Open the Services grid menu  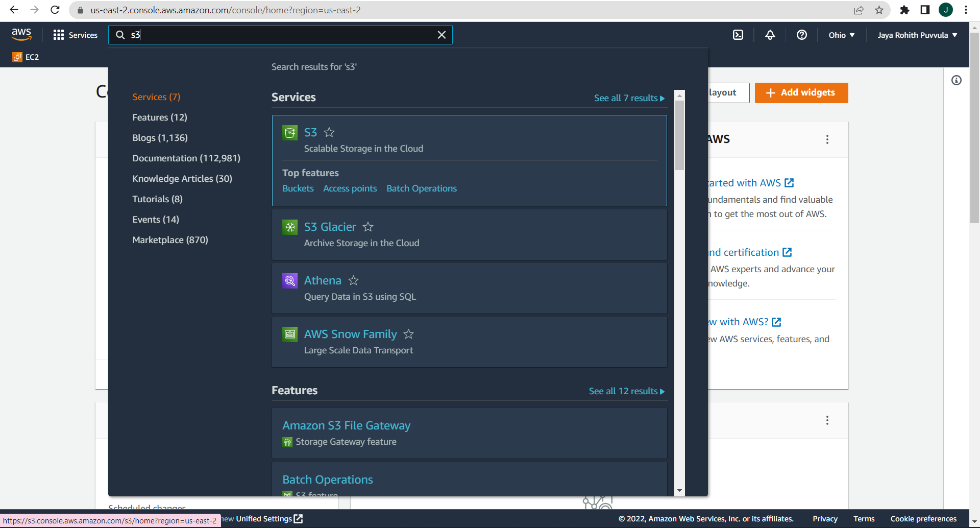[x=75, y=35]
